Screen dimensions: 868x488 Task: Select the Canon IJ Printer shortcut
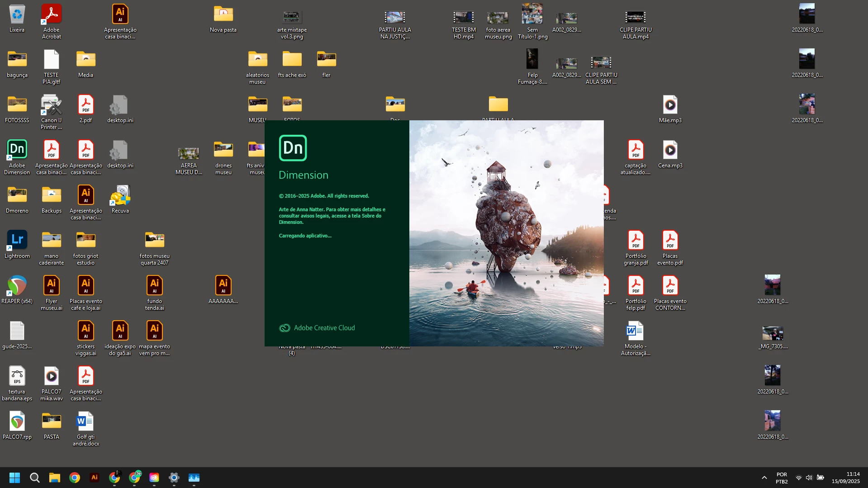[x=52, y=112]
